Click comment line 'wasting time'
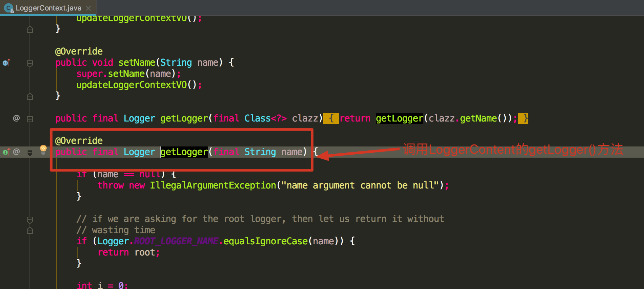 [x=116, y=230]
